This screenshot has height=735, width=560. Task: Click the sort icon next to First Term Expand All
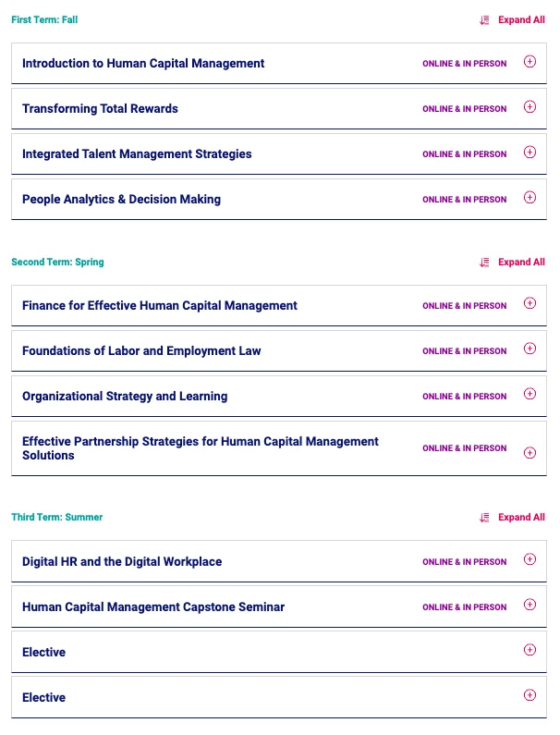485,20
